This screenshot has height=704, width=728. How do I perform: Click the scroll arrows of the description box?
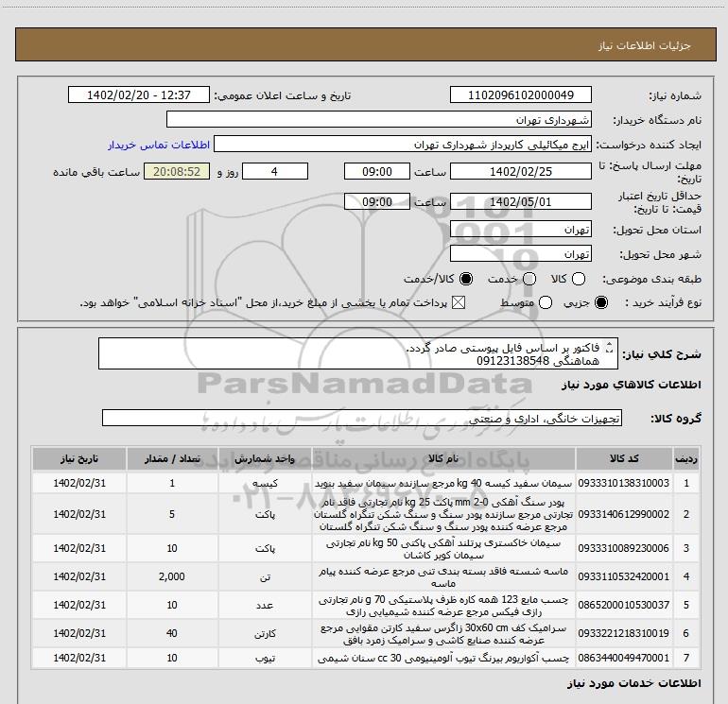[x=610, y=347]
